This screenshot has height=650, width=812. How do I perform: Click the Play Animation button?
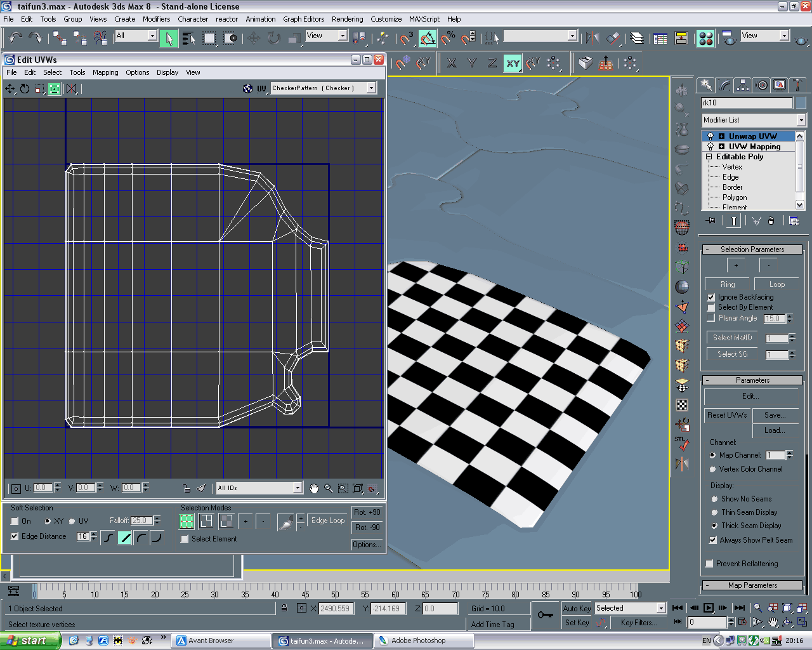click(x=709, y=608)
